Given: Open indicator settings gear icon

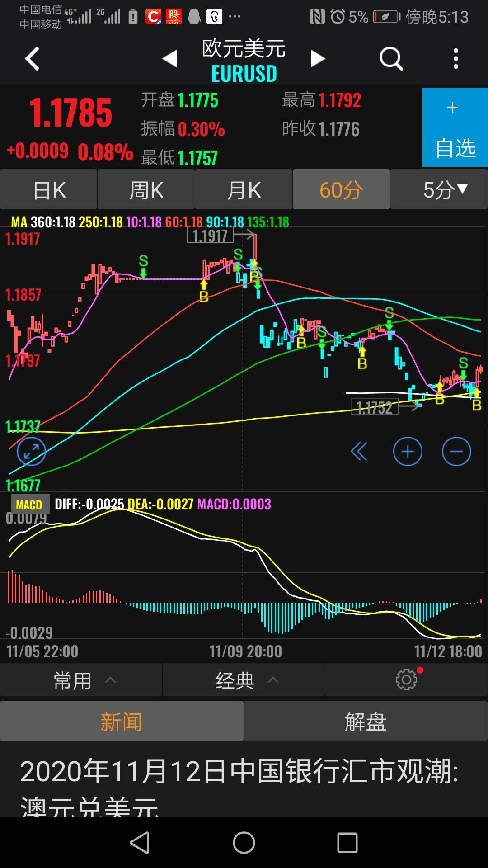Looking at the screenshot, I should click(x=406, y=679).
